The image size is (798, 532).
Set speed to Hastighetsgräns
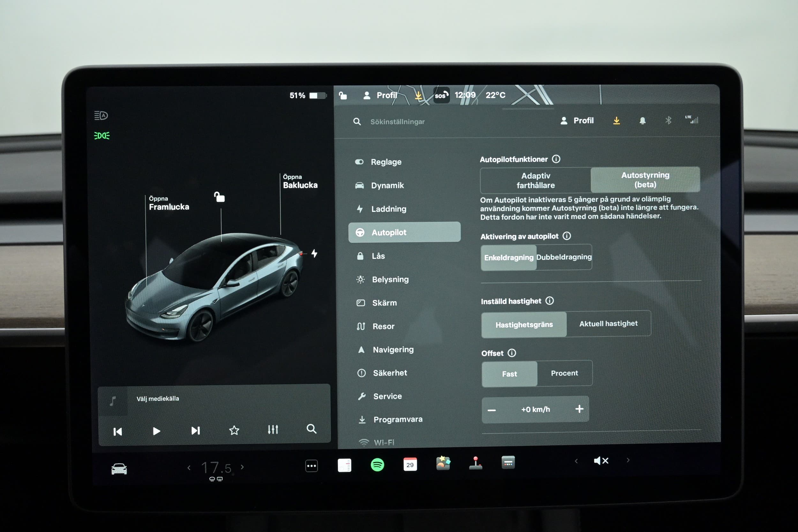pyautogui.click(x=524, y=325)
